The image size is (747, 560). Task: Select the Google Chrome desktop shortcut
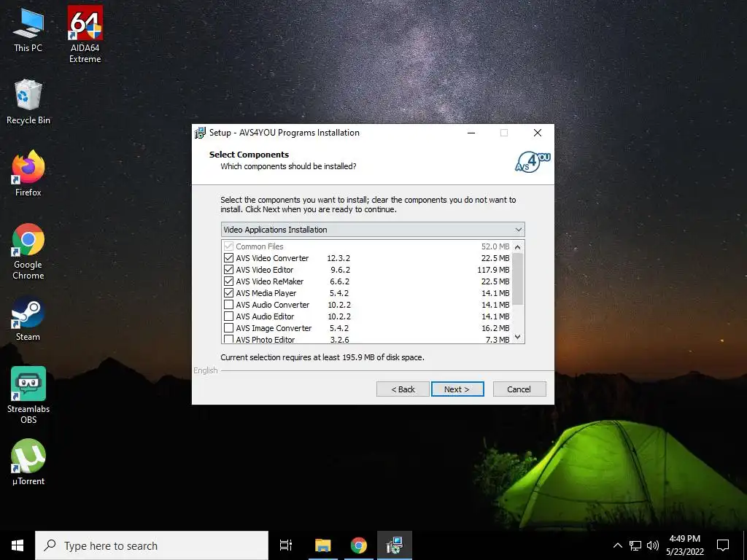[x=28, y=252]
